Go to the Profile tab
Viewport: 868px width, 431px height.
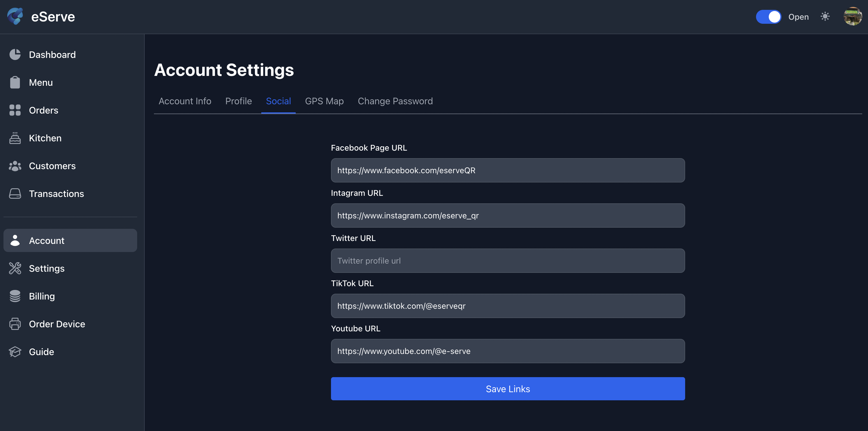coord(238,101)
